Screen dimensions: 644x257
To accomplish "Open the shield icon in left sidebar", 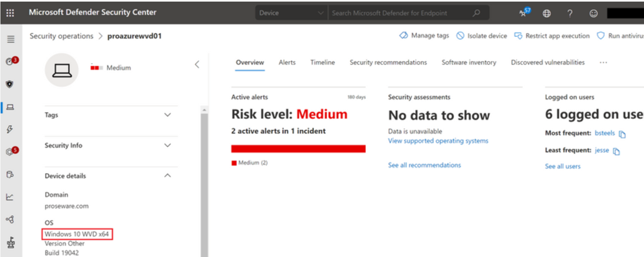I will (x=10, y=84).
